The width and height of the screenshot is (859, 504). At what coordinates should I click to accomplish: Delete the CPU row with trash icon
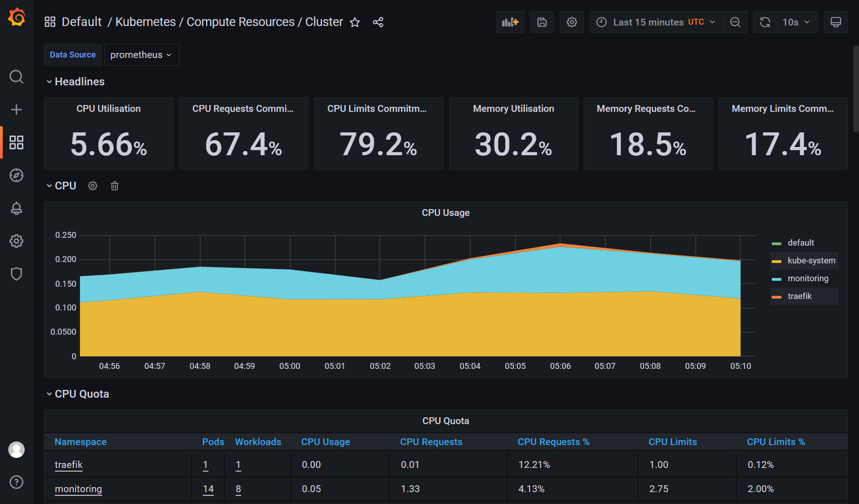[115, 186]
